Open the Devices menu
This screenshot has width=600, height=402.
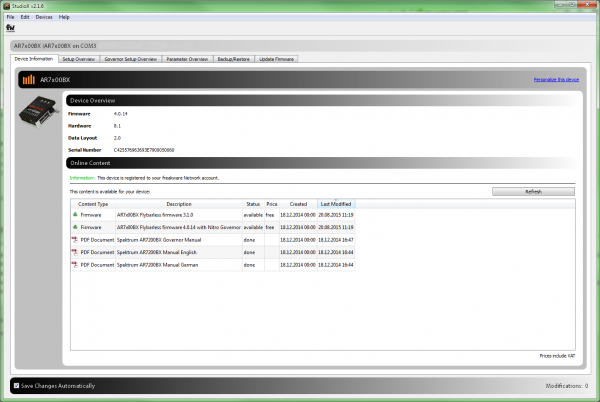click(44, 17)
